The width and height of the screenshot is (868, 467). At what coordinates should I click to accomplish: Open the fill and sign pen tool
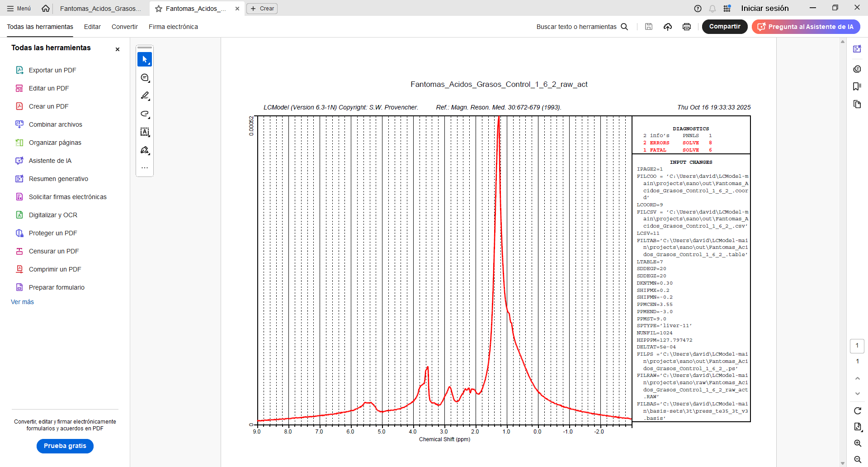145,150
